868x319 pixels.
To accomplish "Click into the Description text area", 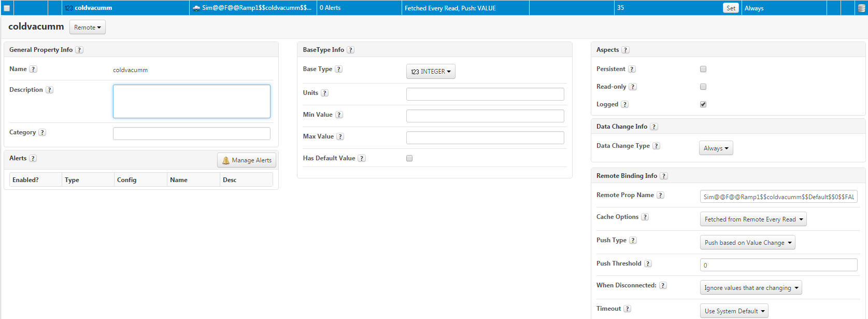I will click(192, 102).
